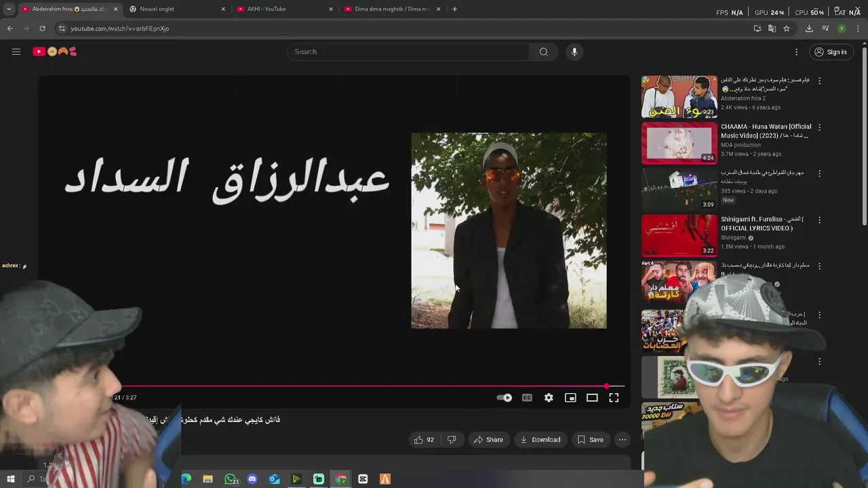Screen dimensions: 868x488
Task: Click the Sign in button
Action: 830,52
